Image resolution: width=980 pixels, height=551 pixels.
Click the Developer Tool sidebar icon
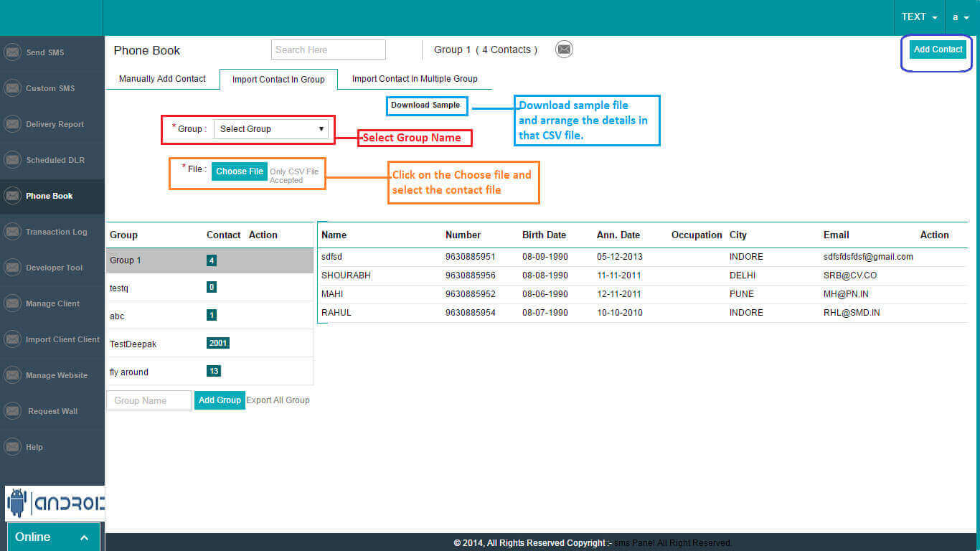tap(12, 268)
